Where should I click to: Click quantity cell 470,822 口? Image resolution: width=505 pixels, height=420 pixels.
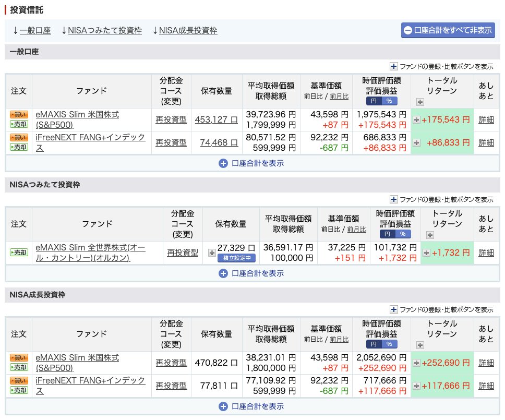217,363
